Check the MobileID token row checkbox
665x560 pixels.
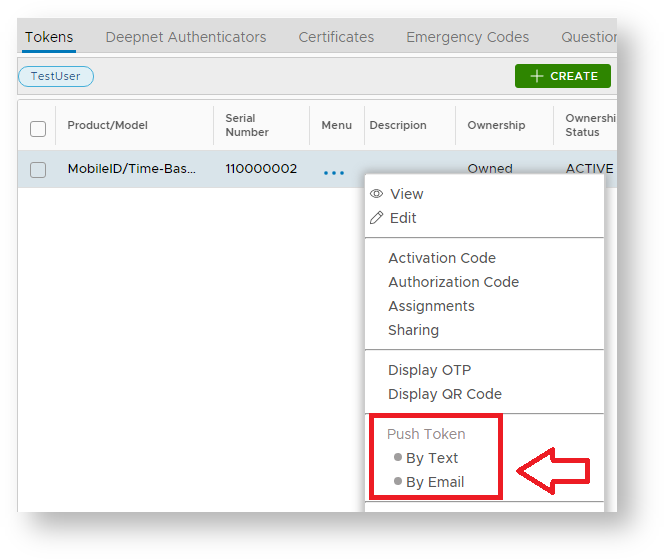38,169
